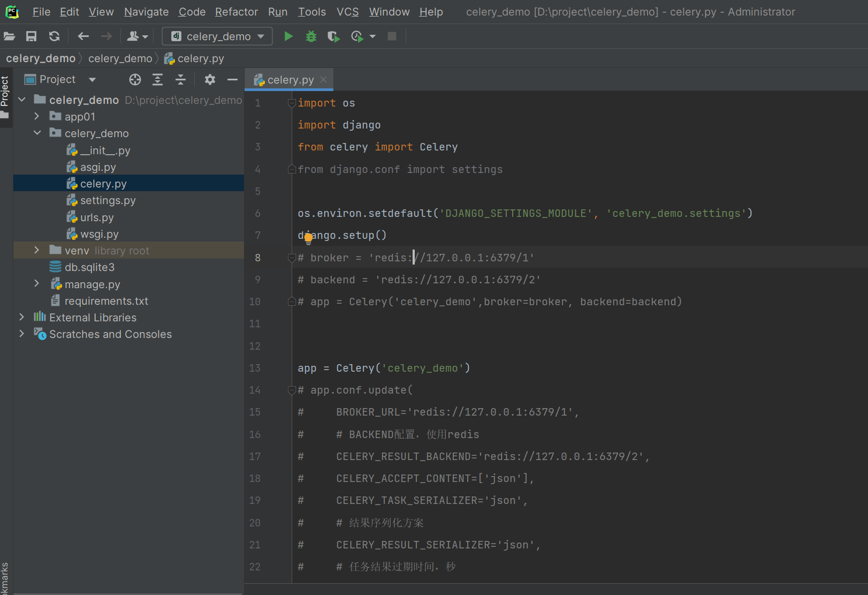
Task: Toggle the Bookmarks side tab
Action: pos(5,577)
